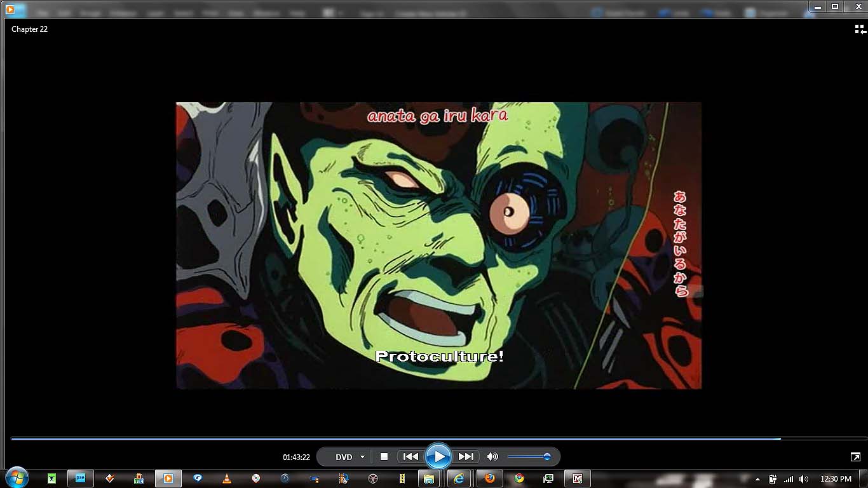868x488 pixels.
Task: Toggle full screen mode icon
Action: pyautogui.click(x=855, y=457)
